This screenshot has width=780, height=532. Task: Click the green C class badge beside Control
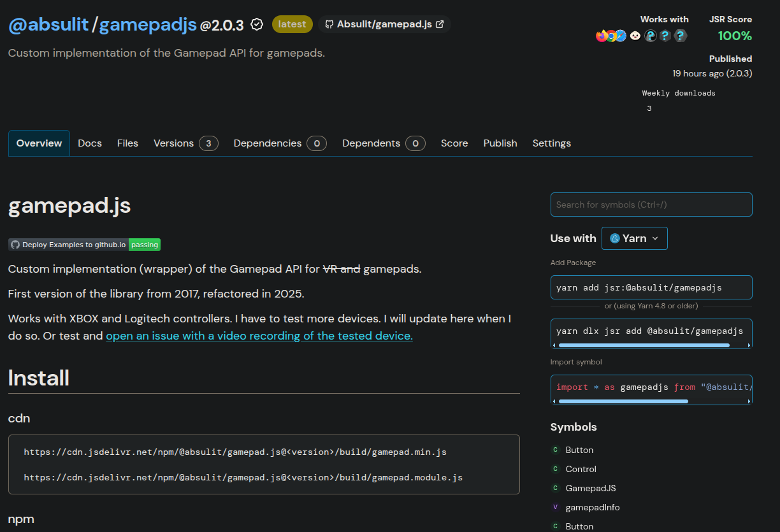tap(555, 469)
